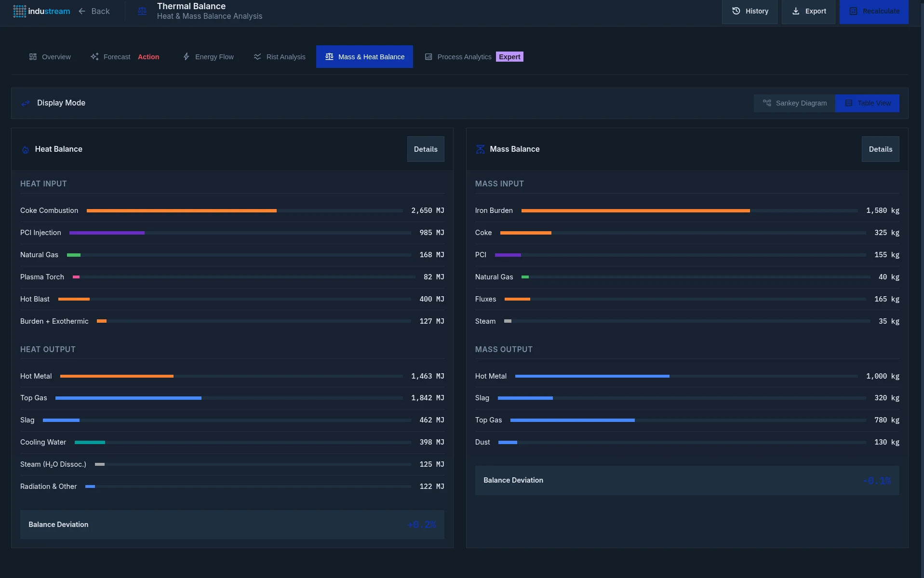Viewport: 924px width, 578px height.
Task: Click the Display Mode swap arrows icon
Action: point(26,103)
